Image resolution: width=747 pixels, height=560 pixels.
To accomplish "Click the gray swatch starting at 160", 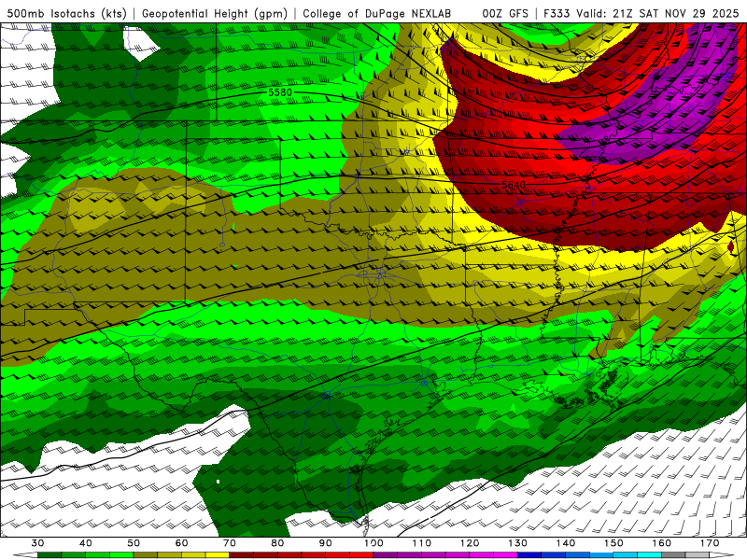I will [673, 555].
